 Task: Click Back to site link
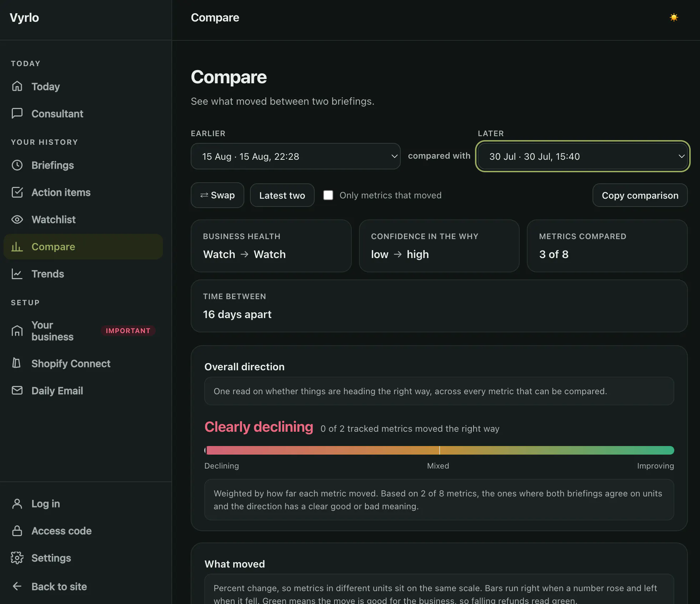click(x=83, y=586)
